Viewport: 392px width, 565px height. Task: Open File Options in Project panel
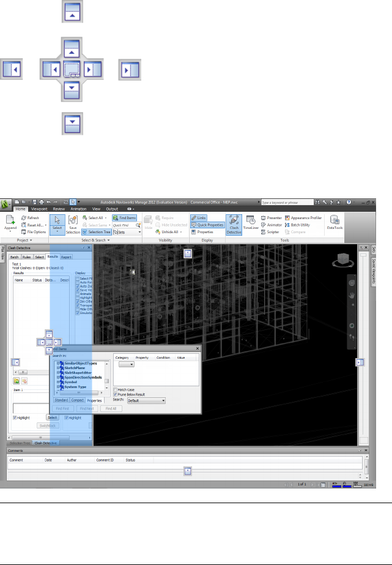pos(34,232)
